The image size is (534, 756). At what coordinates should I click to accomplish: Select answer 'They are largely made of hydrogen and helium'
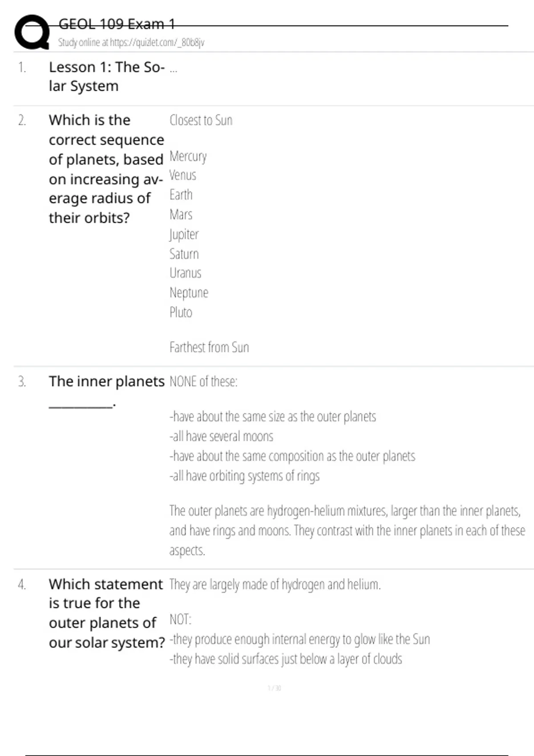[275, 584]
